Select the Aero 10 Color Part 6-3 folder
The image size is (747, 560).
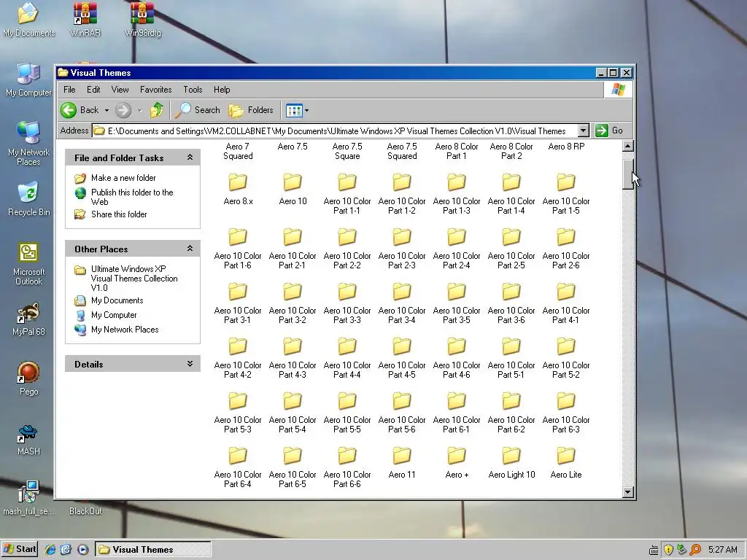[x=566, y=413]
